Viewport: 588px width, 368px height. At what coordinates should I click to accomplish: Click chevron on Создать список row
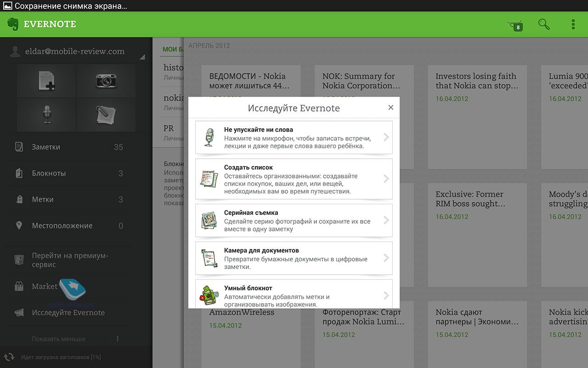pyautogui.click(x=386, y=178)
